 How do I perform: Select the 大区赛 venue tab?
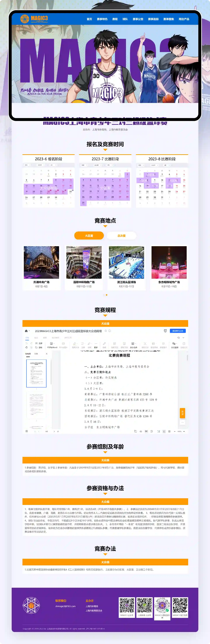[89, 236]
